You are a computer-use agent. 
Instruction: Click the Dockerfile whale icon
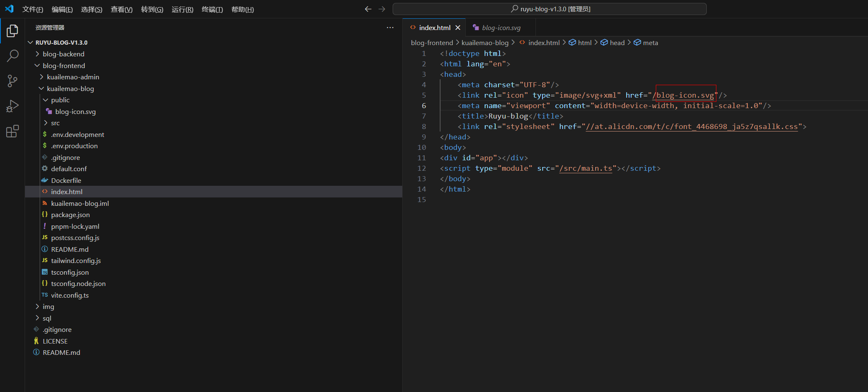[45, 180]
